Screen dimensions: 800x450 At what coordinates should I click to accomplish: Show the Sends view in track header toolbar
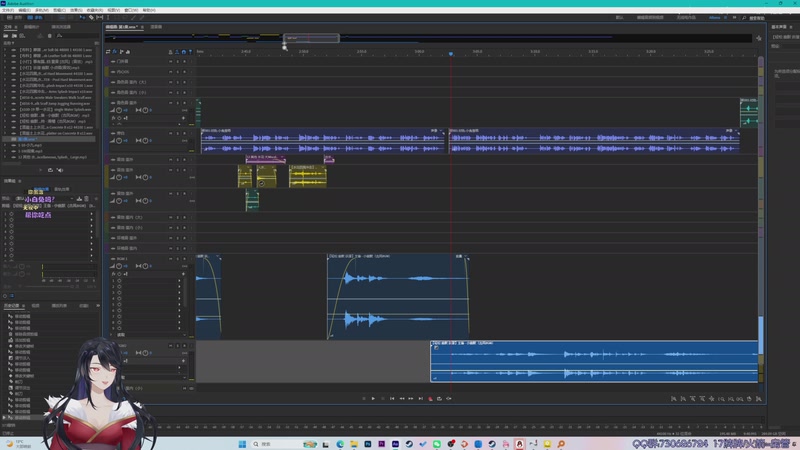pyautogui.click(x=121, y=52)
